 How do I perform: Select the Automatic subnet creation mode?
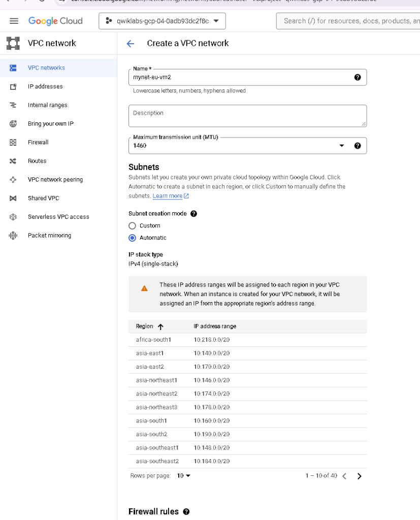(x=133, y=238)
